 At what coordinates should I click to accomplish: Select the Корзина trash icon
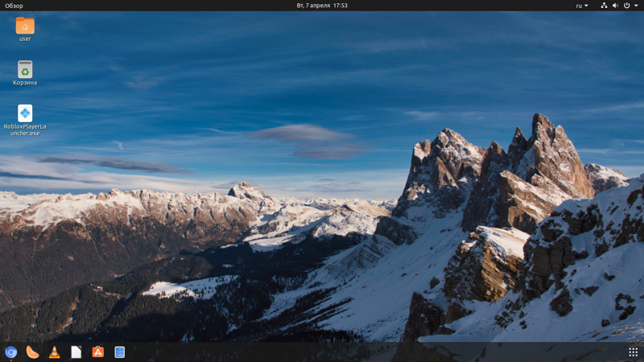coord(25,69)
